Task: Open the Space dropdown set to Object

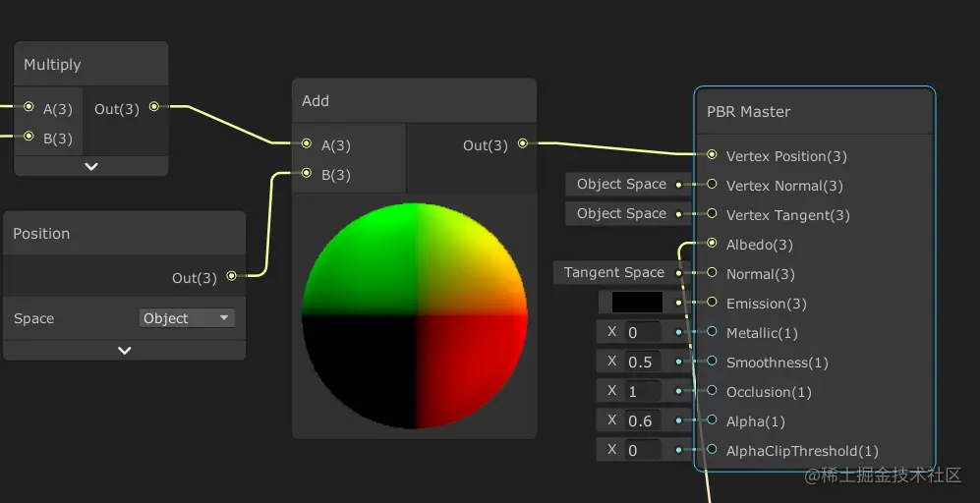Action: [186, 318]
